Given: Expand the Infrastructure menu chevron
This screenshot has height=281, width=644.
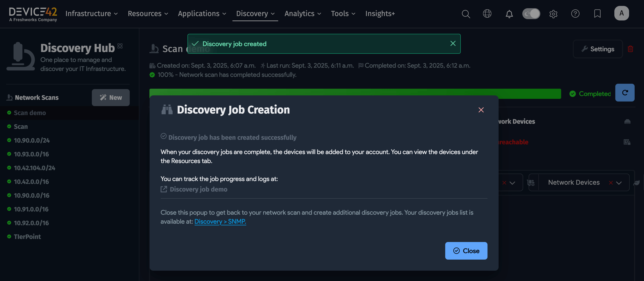Looking at the screenshot, I should [x=116, y=14].
